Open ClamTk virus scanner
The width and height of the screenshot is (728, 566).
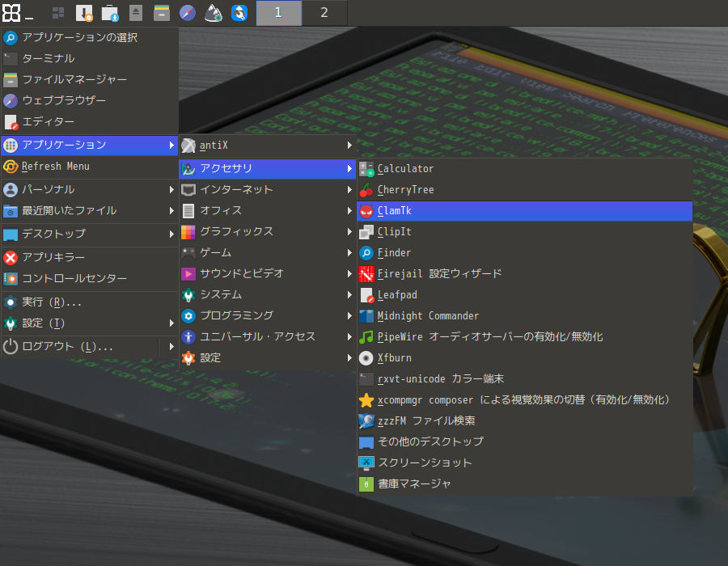point(525,210)
